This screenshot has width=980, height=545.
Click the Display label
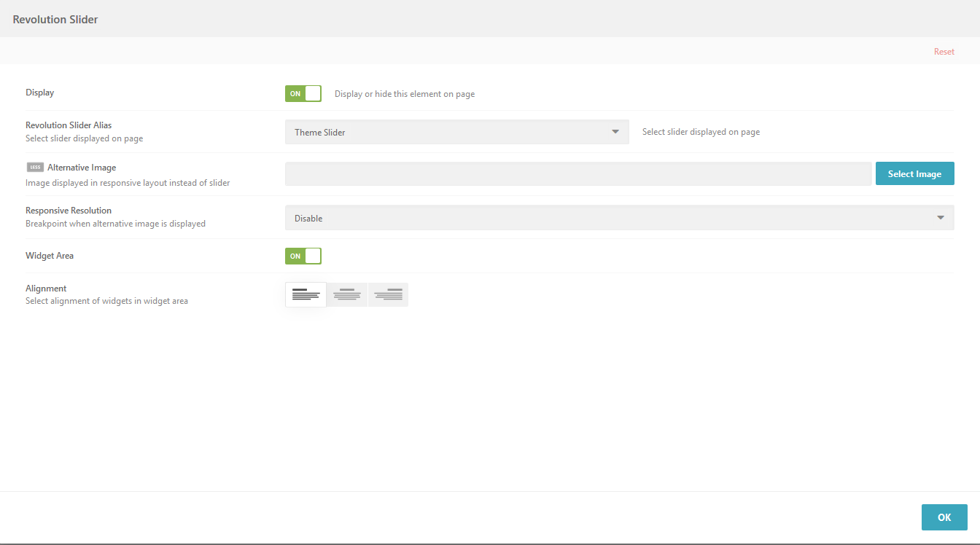[40, 93]
